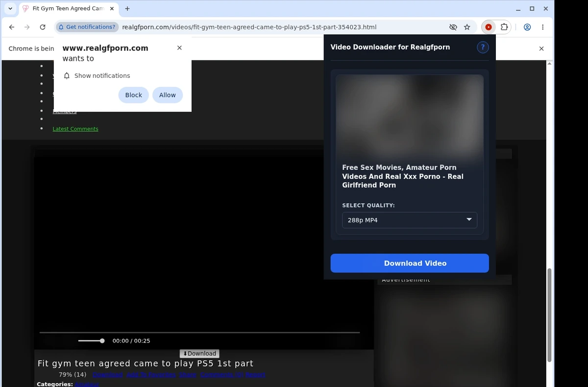Screen dimensions: 588x387
Task: Open the Latest Comments link
Action: coord(75,129)
